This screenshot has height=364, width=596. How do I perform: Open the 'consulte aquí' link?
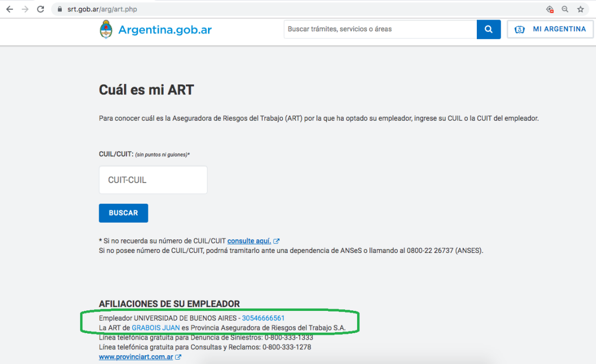tap(249, 241)
